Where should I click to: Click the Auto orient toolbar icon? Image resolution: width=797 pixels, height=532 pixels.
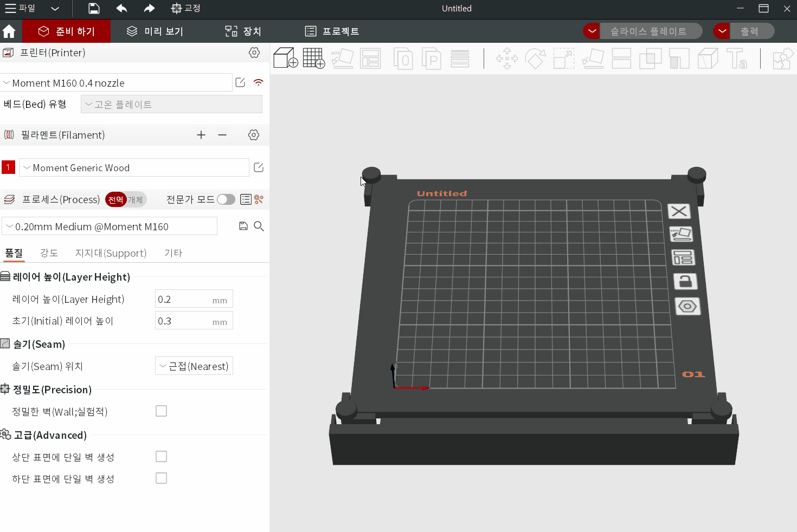[x=342, y=59]
